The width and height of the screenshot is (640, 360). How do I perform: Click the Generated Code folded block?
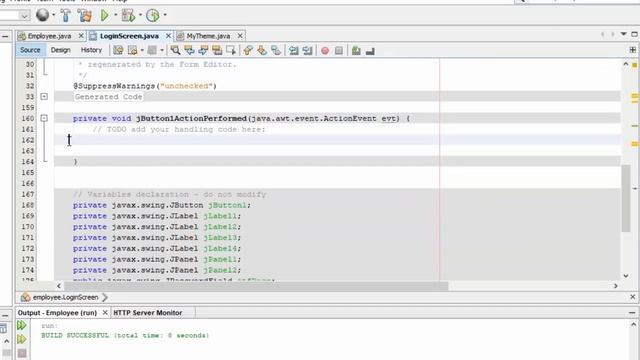[109, 97]
